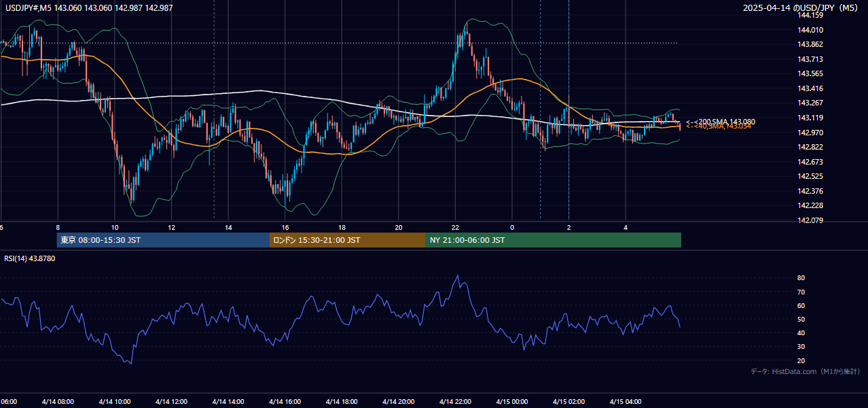868x408 pixels.
Task: Click hour tick 12 under the price chart
Action: [x=172, y=227]
